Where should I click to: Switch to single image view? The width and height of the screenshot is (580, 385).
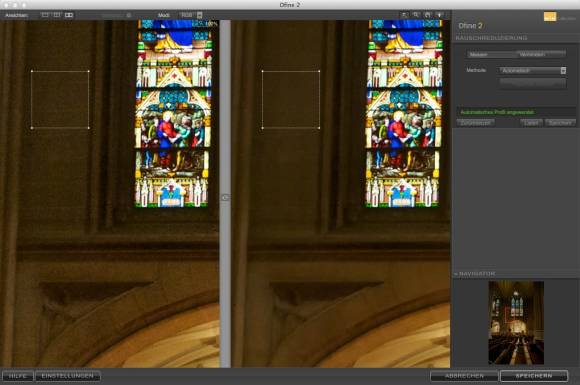45,15
